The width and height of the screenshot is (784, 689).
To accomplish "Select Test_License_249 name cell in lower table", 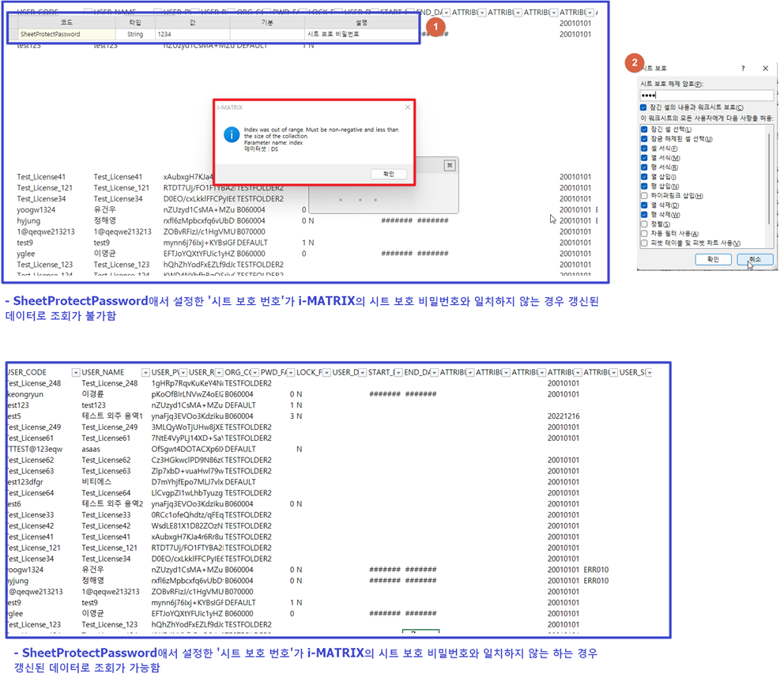I will [110, 427].
